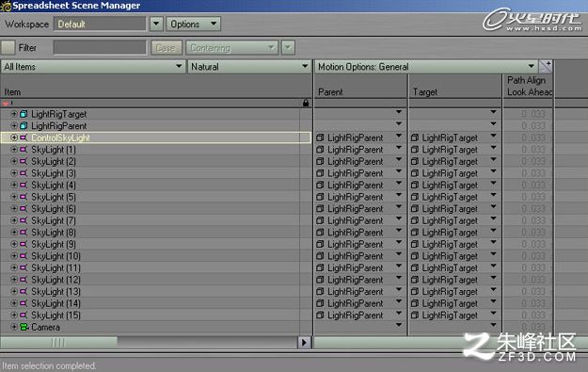This screenshot has width=588, height=372.
Task: Click target object icon in SkyLight (10) row
Action: pos(414,256)
